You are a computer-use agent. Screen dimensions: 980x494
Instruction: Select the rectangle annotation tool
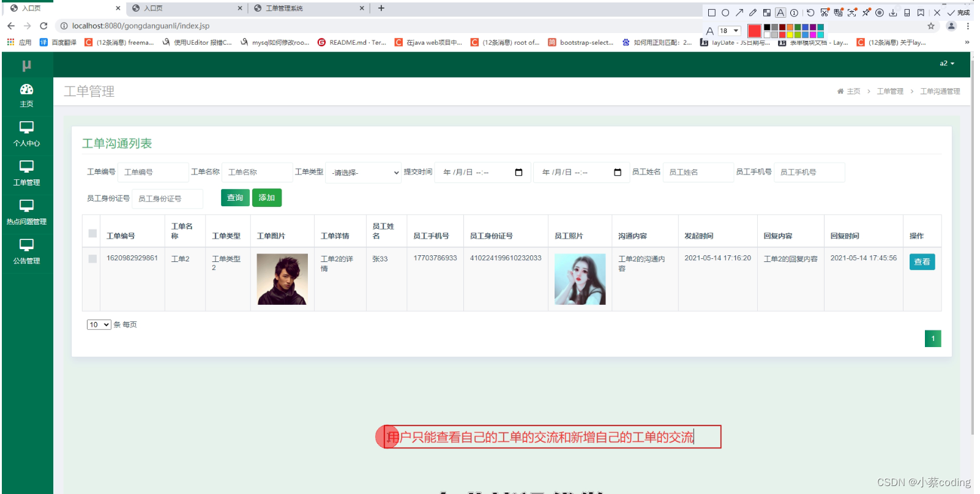pos(711,12)
